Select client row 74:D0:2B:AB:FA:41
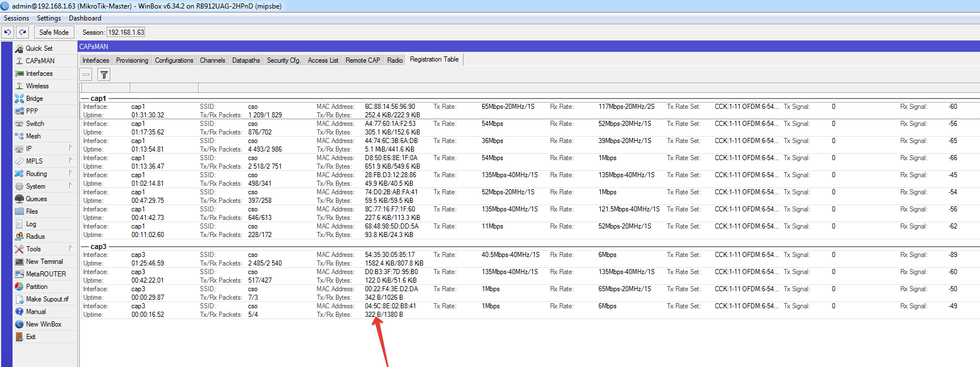This screenshot has height=367, width=980. click(530, 196)
